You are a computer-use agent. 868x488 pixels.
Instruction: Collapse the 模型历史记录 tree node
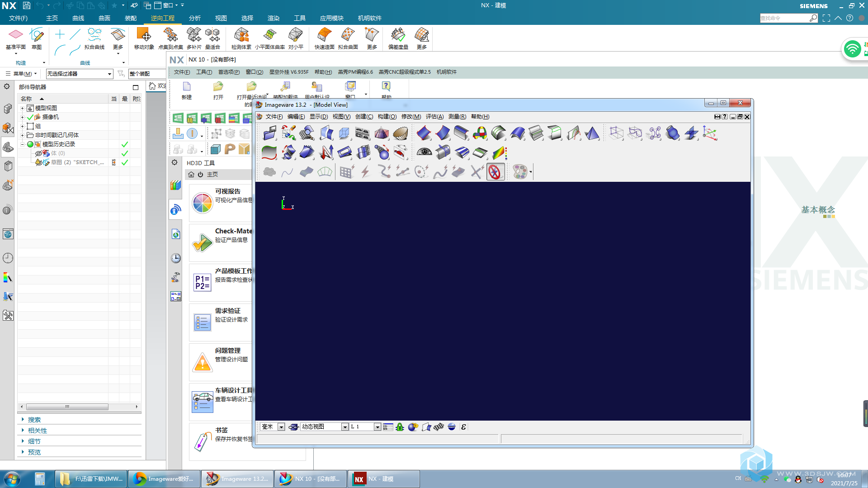(22, 144)
